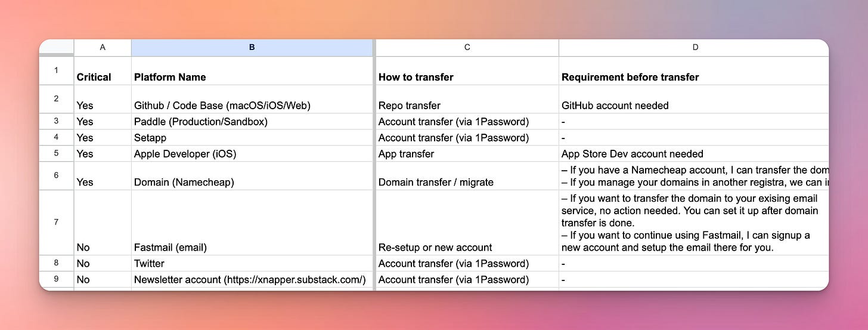Open the xnapper.substack.com newsletter cell
The height and width of the screenshot is (330, 868).
(252, 279)
